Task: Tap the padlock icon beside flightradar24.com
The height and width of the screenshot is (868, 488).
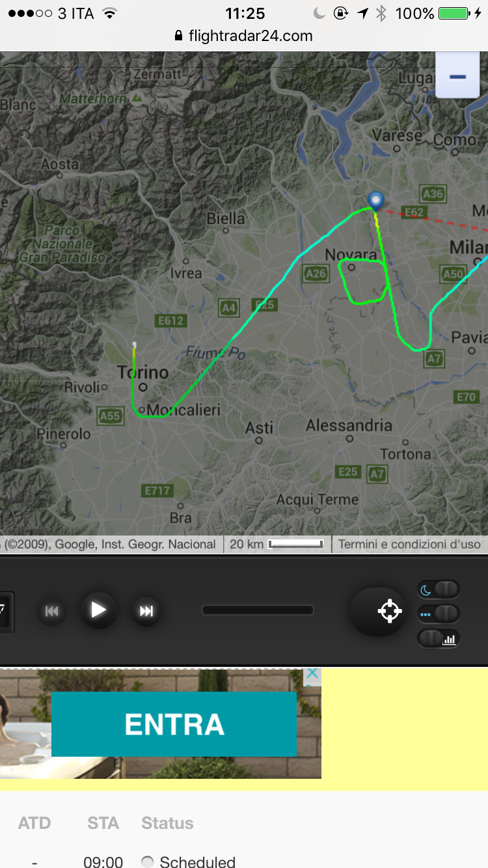Action: (179, 36)
